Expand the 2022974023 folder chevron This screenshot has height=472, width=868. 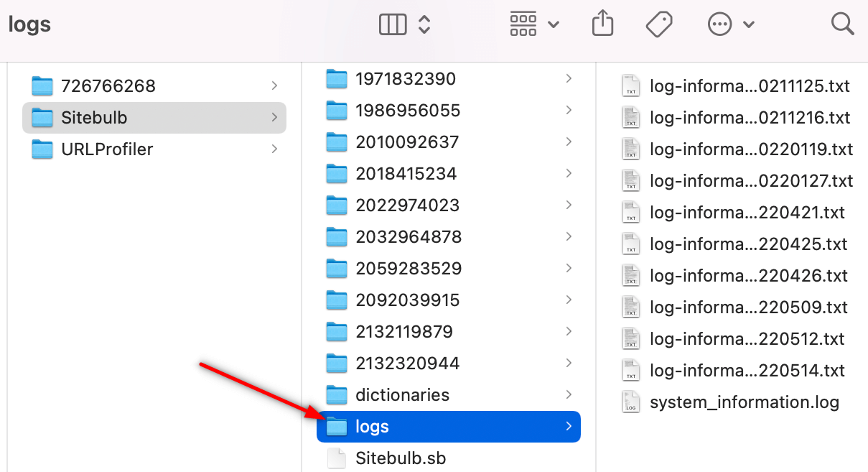click(x=569, y=205)
